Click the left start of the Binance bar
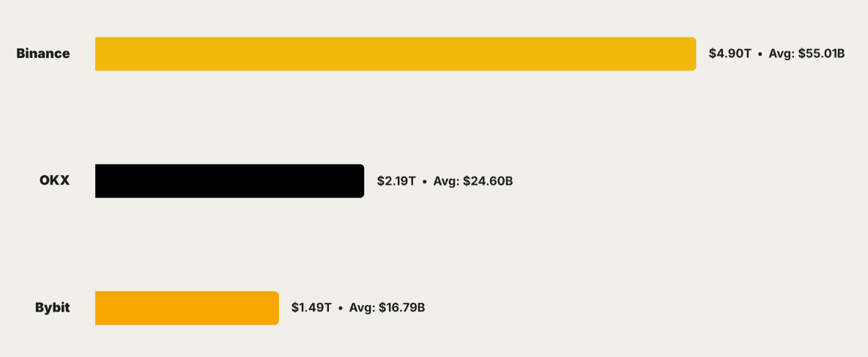The width and height of the screenshot is (868, 357). 99,54
